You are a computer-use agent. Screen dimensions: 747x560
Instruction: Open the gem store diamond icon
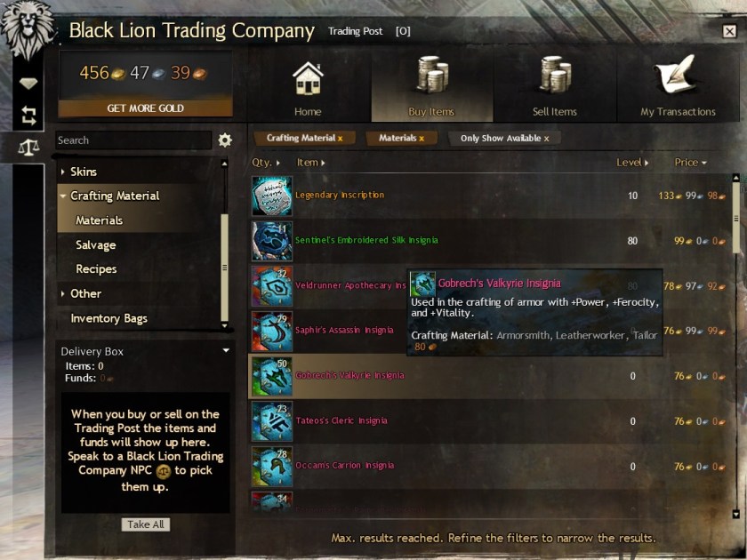coord(28,84)
